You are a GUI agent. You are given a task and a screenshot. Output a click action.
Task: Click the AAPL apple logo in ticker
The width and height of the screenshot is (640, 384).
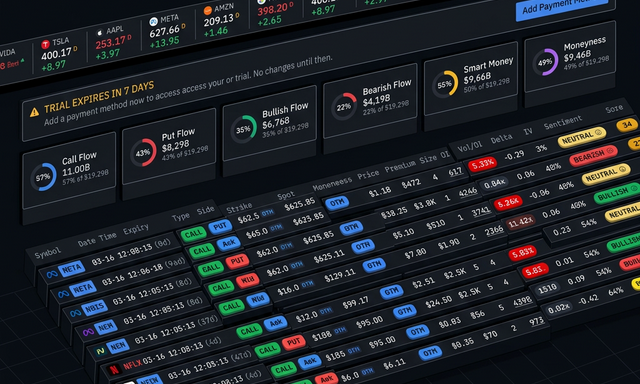tap(99, 33)
